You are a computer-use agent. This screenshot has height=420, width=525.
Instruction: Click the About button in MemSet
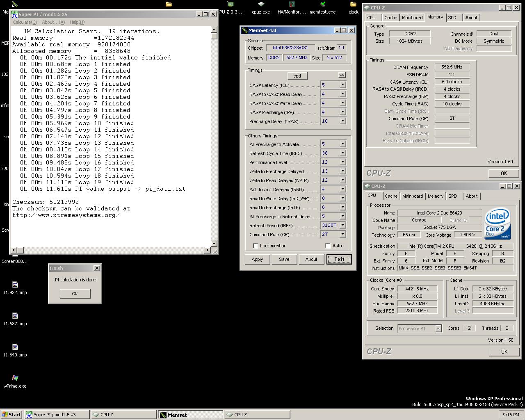point(311,259)
